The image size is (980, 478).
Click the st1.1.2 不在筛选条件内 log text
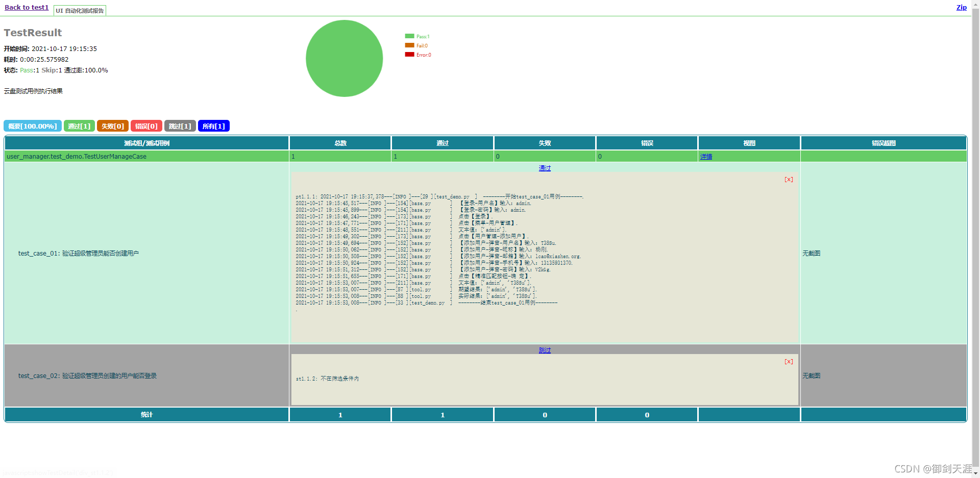(x=327, y=379)
